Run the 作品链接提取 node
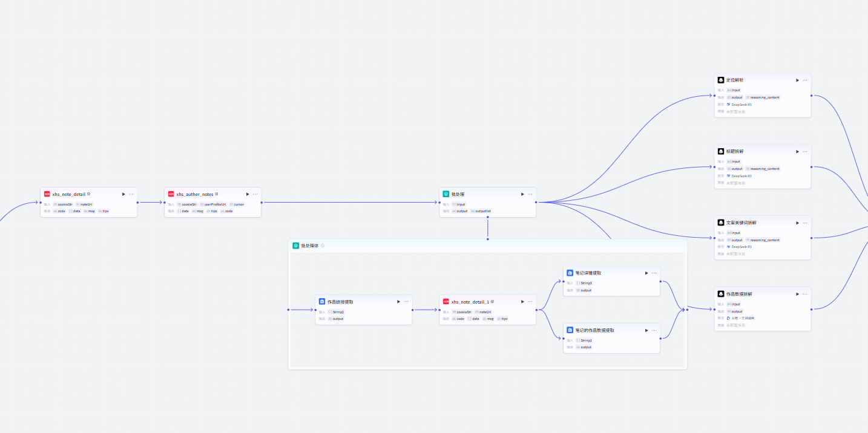Viewport: 868px width, 433px height. (x=398, y=301)
